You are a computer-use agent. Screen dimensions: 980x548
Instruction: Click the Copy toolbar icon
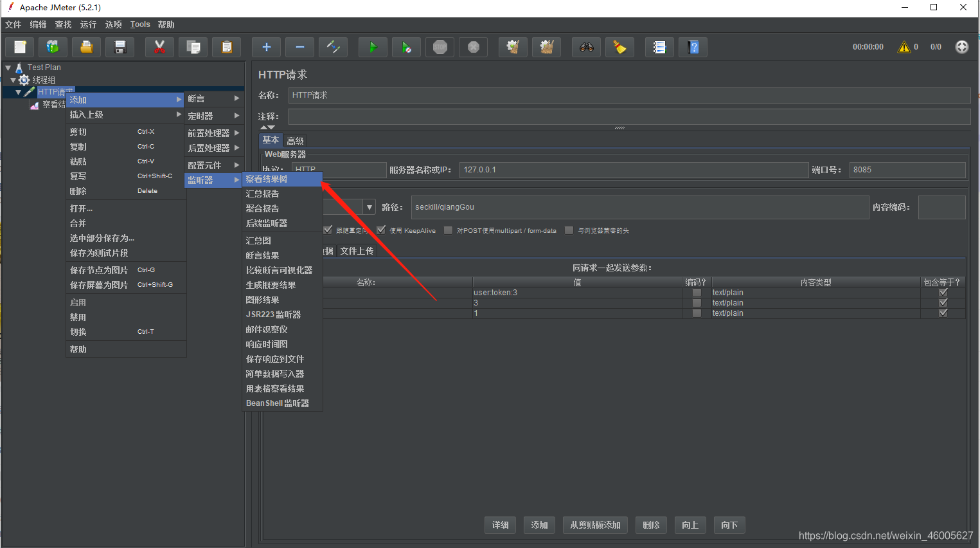[193, 47]
